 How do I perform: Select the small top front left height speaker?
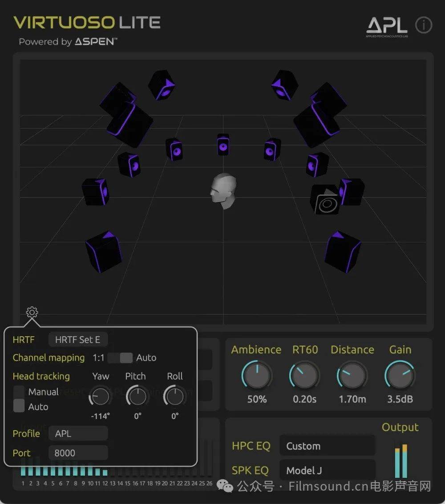(162, 85)
